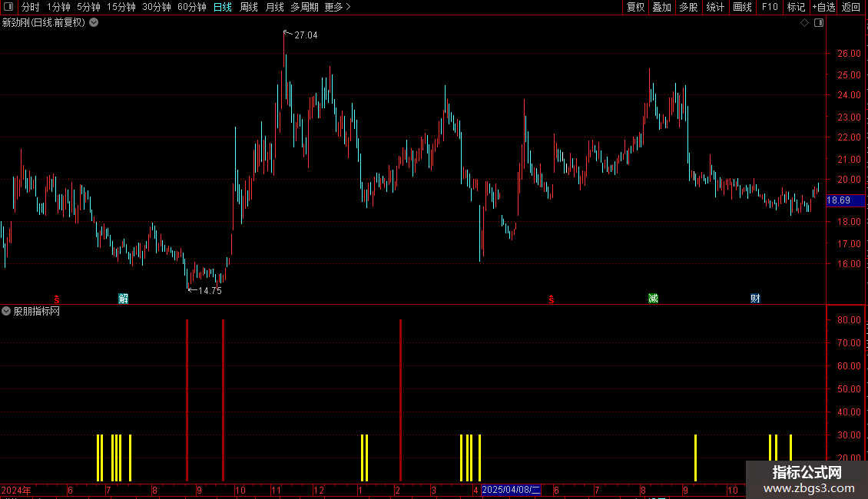The image size is (868, 499).
Task: Click the diamond icon in chart header
Action: click(x=805, y=23)
